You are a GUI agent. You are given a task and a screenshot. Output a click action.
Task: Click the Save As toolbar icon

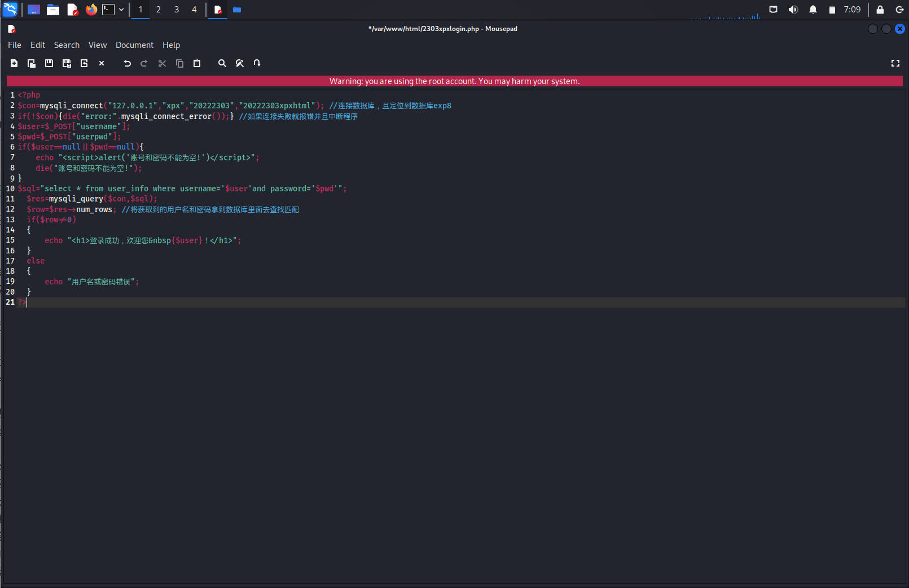pyautogui.click(x=67, y=63)
